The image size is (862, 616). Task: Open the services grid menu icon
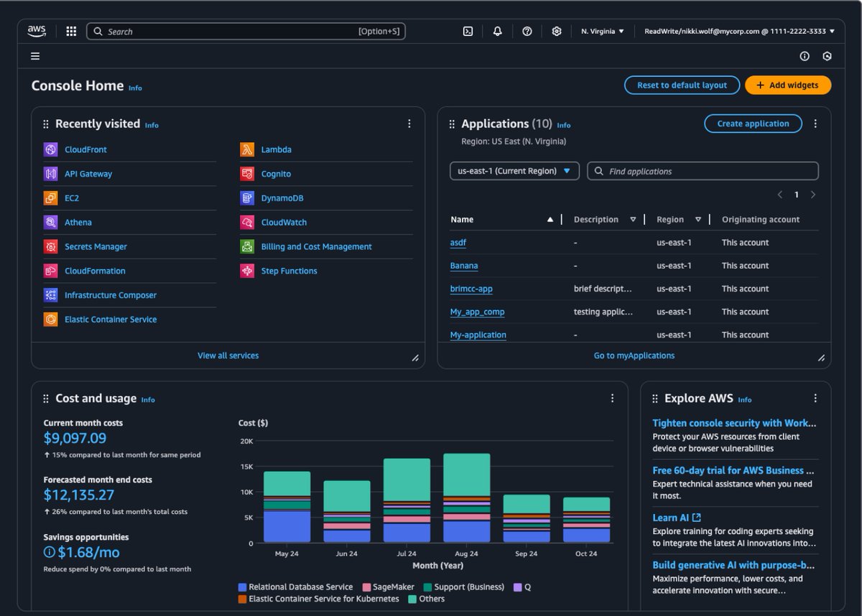coord(71,31)
